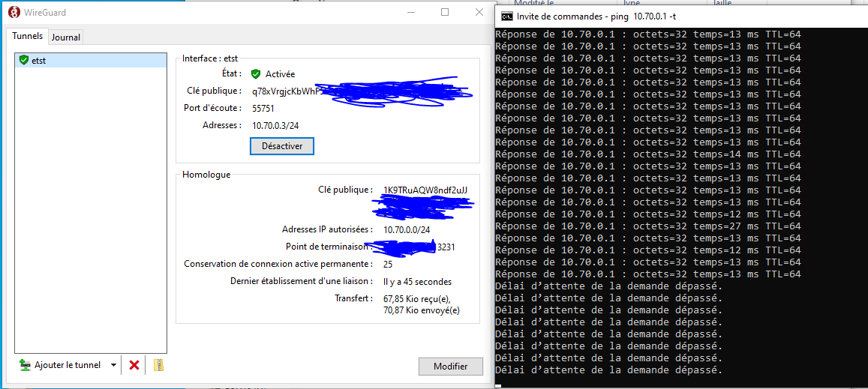Click the Point de terminaison label
Screen dimensions: 868x389
pos(329,247)
